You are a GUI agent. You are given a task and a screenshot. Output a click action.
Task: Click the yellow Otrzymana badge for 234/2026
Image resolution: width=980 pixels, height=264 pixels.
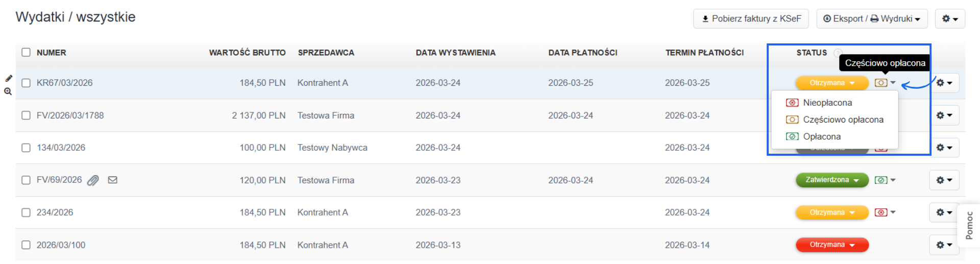coord(832,212)
